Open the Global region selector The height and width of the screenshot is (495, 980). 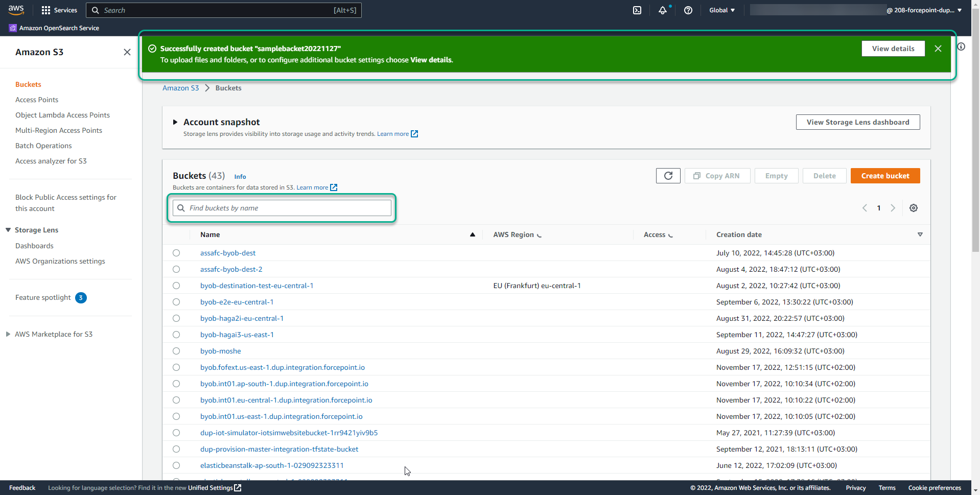[x=721, y=10]
